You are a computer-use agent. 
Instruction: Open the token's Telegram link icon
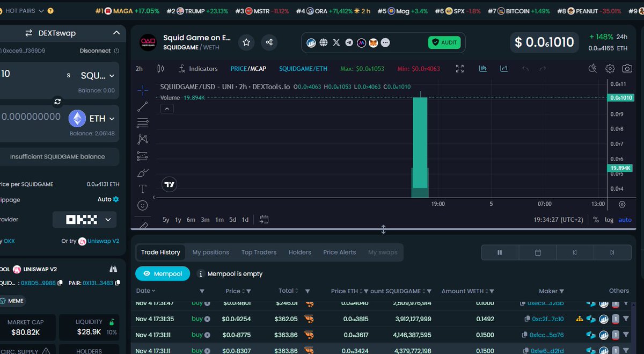pyautogui.click(x=349, y=42)
